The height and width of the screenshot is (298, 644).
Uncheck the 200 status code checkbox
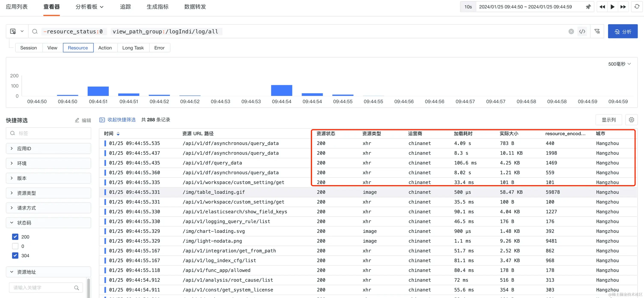coord(15,237)
